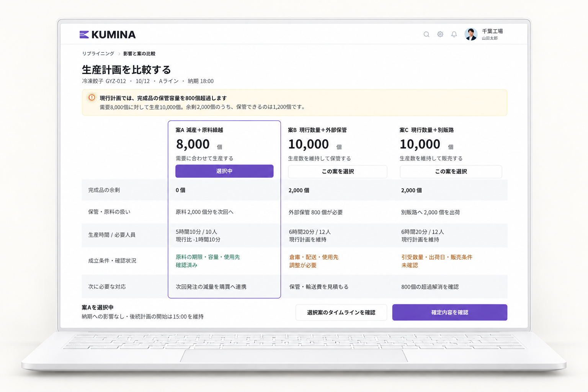Click 完成品の余剰 row label
The height and width of the screenshot is (392, 588).
point(104,190)
